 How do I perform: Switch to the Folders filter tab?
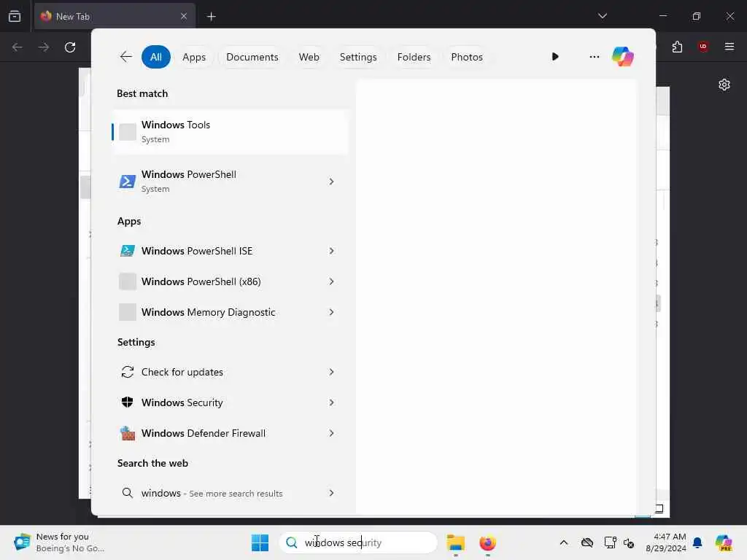414,57
